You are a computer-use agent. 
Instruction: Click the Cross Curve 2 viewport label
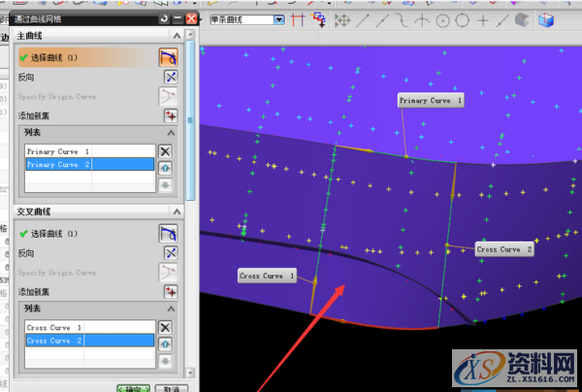click(x=504, y=249)
